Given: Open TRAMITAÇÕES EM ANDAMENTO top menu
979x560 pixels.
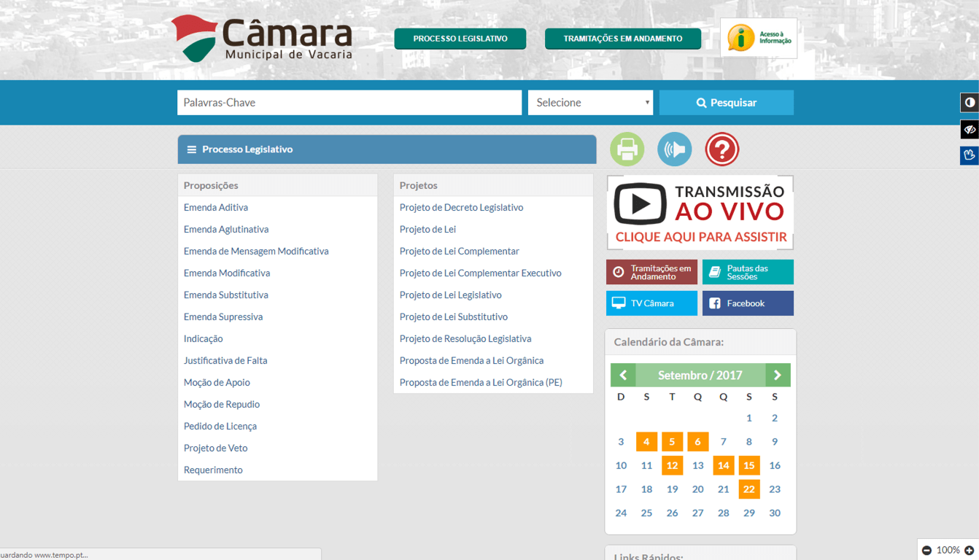Looking at the screenshot, I should click(x=623, y=39).
